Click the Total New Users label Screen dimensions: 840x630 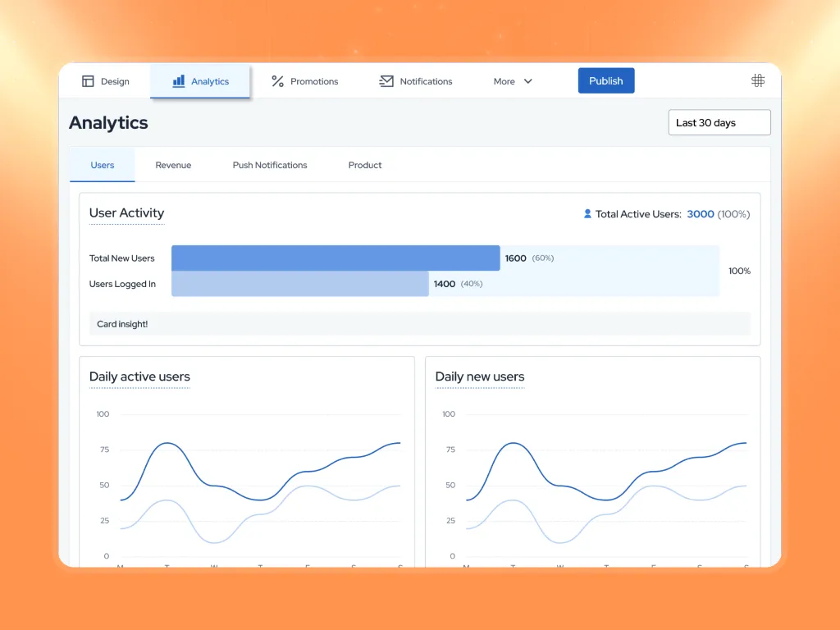[121, 258]
